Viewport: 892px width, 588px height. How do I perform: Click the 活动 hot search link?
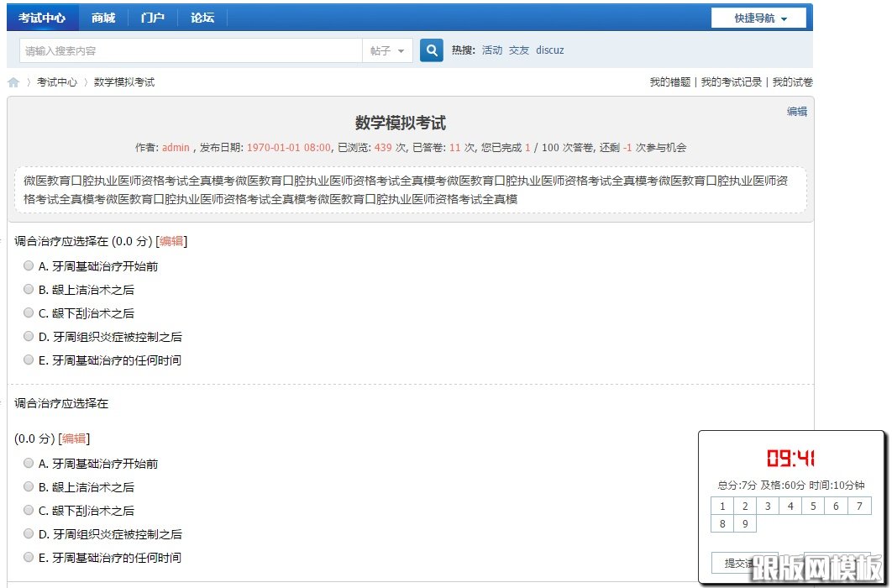[492, 50]
